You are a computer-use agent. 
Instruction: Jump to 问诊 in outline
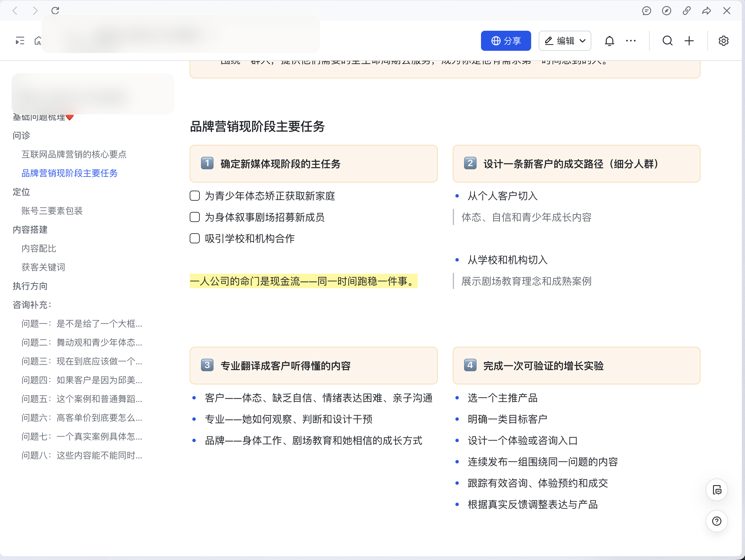pos(22,135)
